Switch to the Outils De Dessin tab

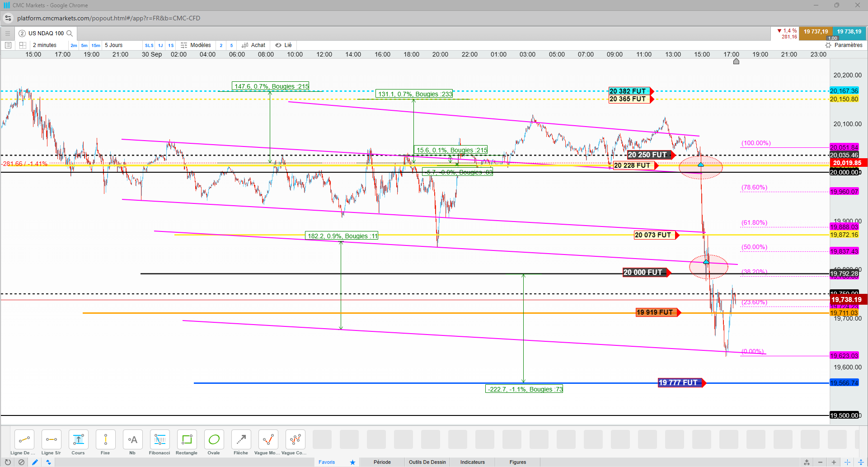pos(427,462)
